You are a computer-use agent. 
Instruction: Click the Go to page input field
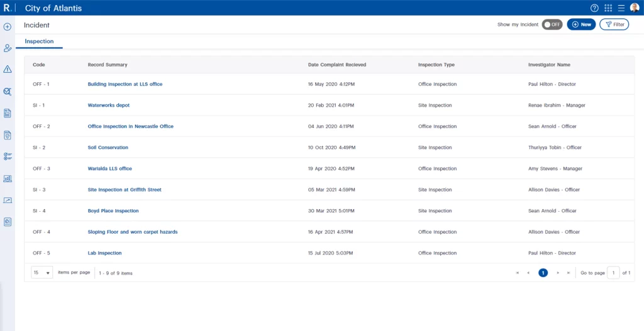coord(613,273)
